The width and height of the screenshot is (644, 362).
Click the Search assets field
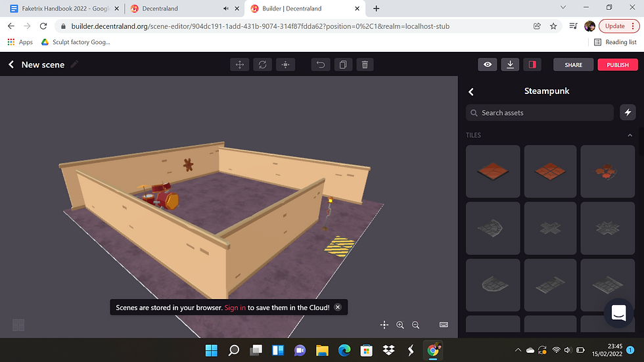(x=540, y=112)
